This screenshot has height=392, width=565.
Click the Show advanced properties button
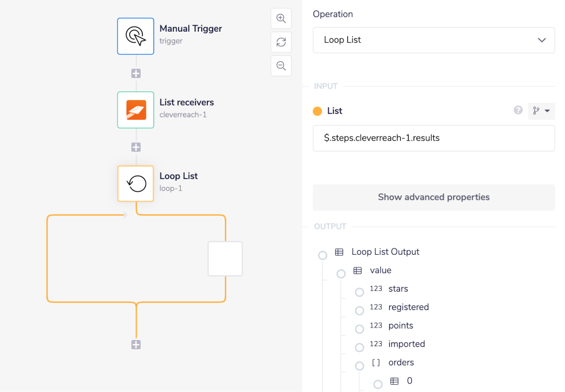tap(433, 197)
